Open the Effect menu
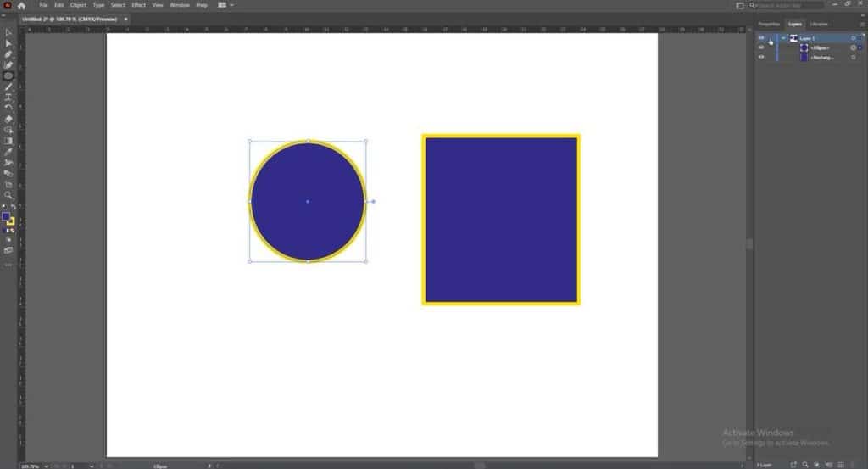 [138, 5]
